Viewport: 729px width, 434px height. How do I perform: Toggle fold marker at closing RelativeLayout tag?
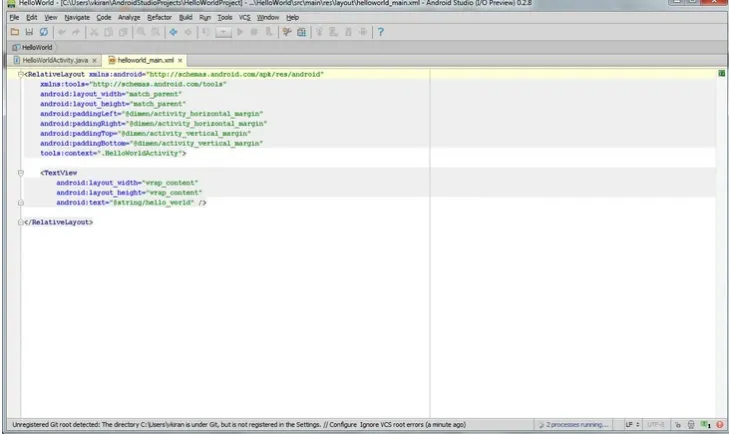pos(21,222)
